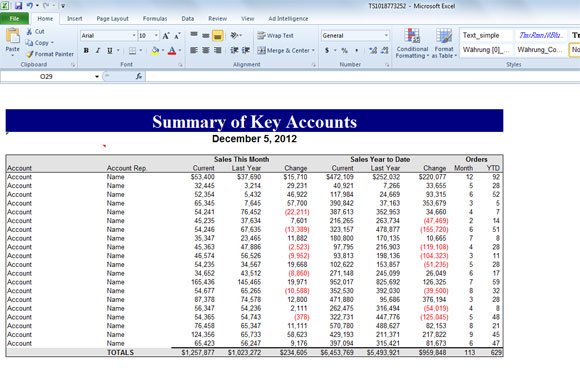Click the Increase Font Size icon

[x=166, y=36]
